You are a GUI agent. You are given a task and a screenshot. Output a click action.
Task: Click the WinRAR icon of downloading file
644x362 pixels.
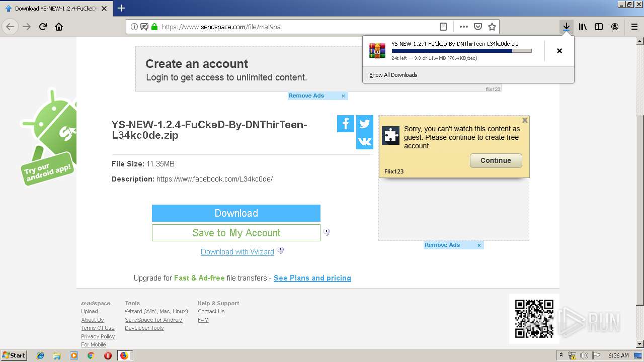pyautogui.click(x=377, y=51)
